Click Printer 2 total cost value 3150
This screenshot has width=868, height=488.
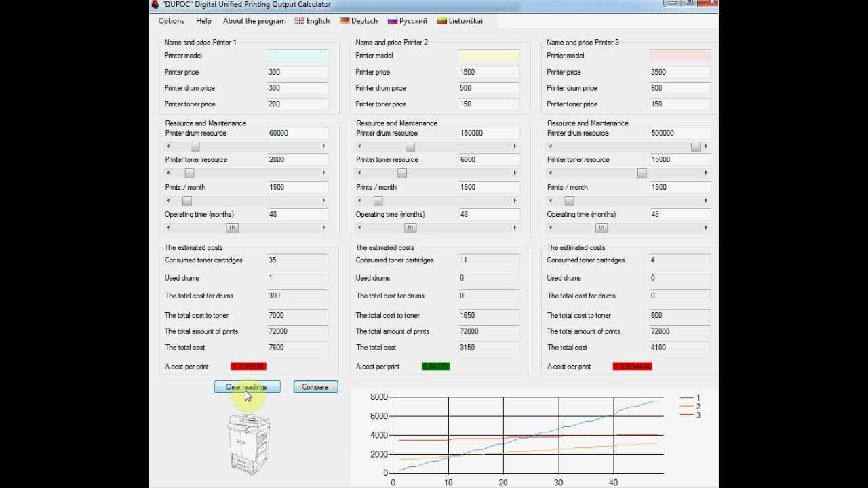coord(489,348)
